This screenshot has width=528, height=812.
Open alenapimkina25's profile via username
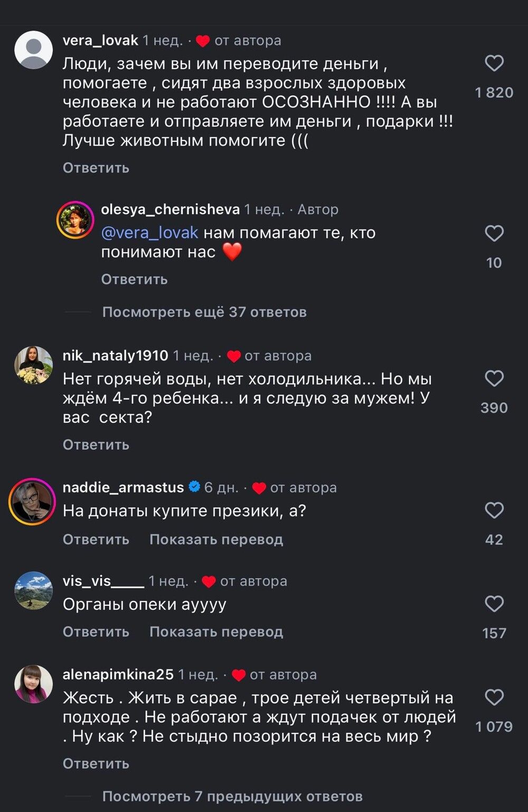118,674
